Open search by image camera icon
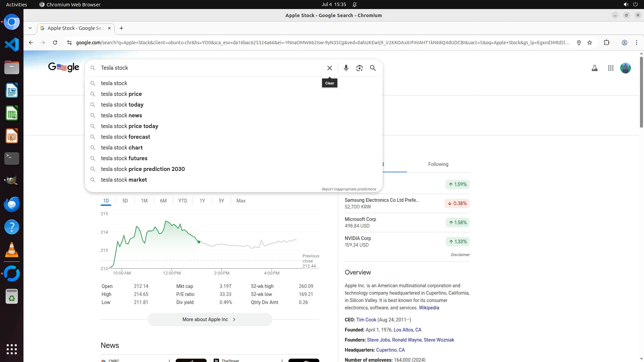 point(359,68)
